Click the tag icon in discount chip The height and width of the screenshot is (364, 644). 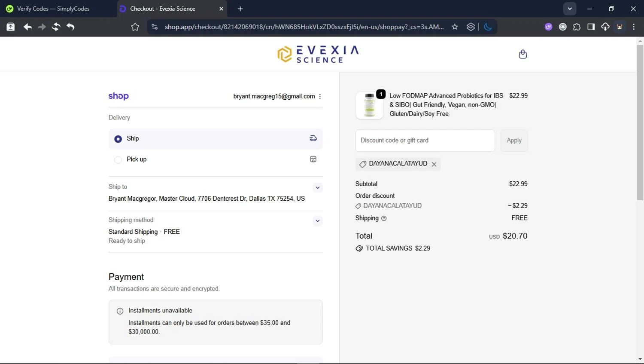[363, 164]
